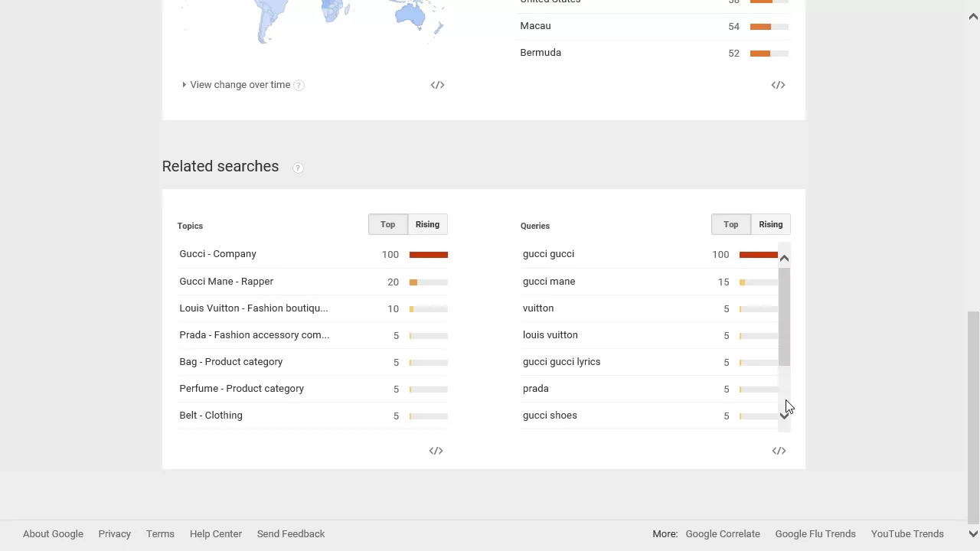
Task: Switch Topics panel to Rising
Action: pos(427,224)
